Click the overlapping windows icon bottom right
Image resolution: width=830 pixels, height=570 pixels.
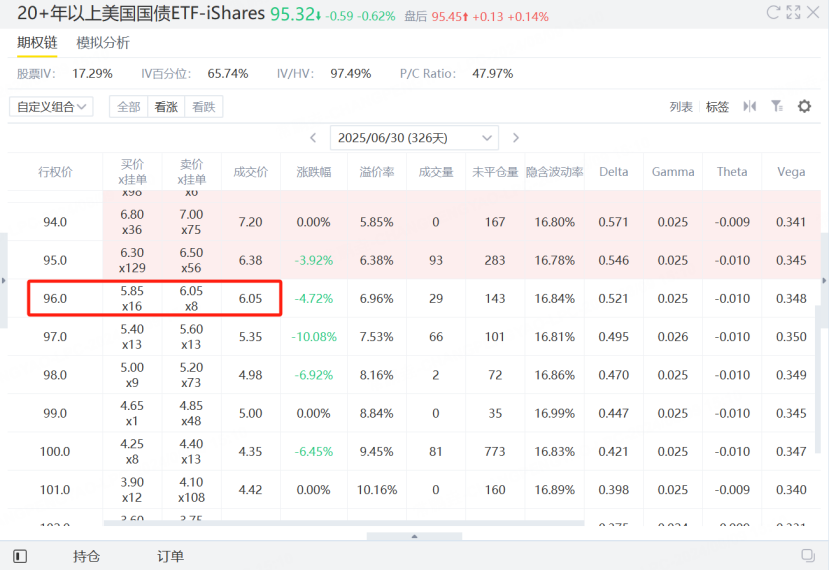(808, 555)
